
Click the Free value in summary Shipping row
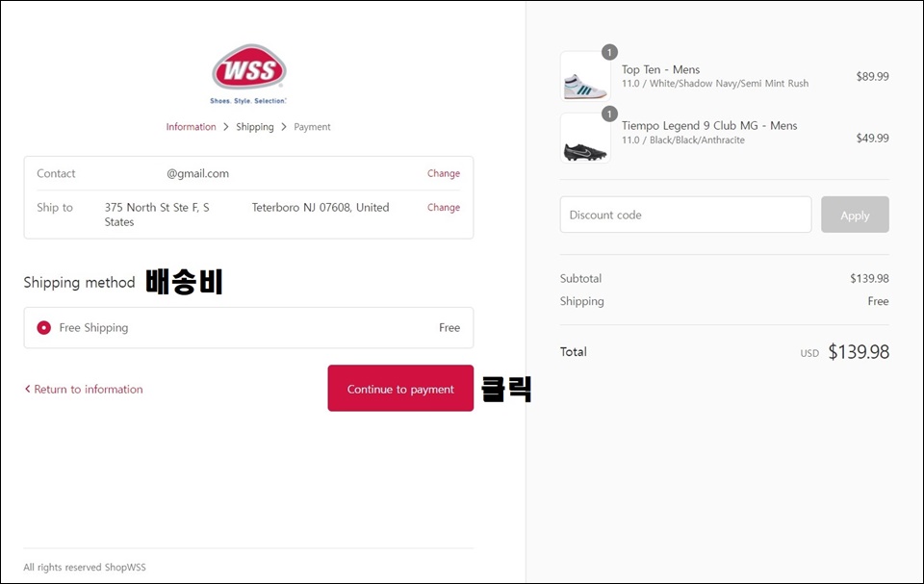click(878, 301)
